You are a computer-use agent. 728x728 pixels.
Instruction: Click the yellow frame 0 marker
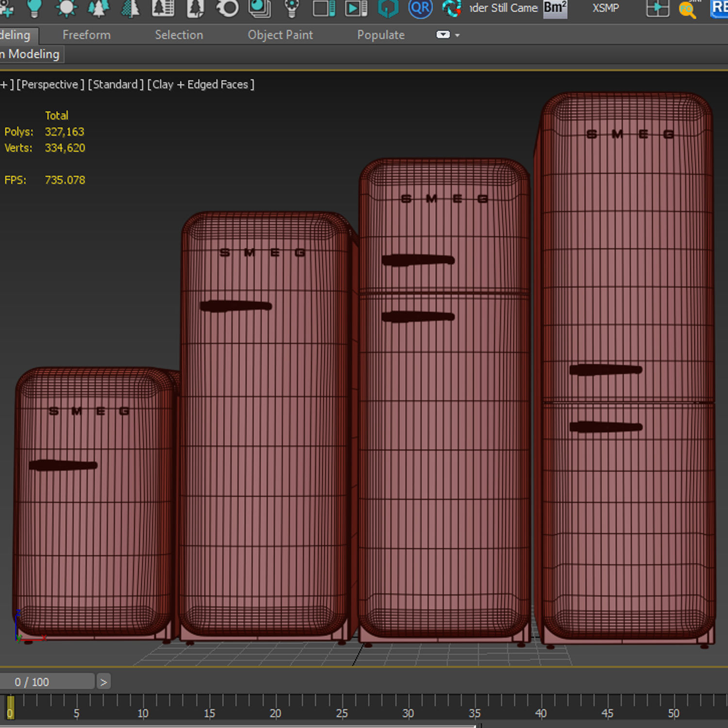coord(10,708)
